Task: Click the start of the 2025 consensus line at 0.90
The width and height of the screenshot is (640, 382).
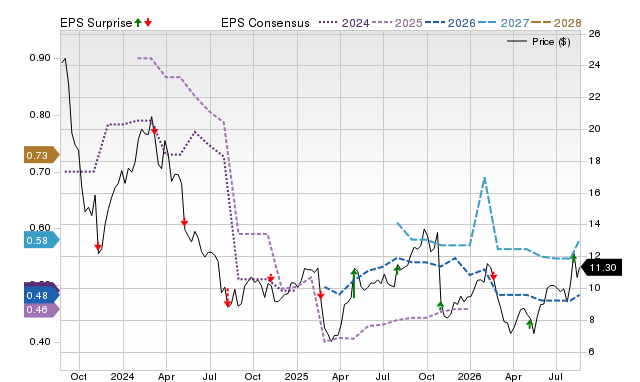Action: tap(139, 58)
